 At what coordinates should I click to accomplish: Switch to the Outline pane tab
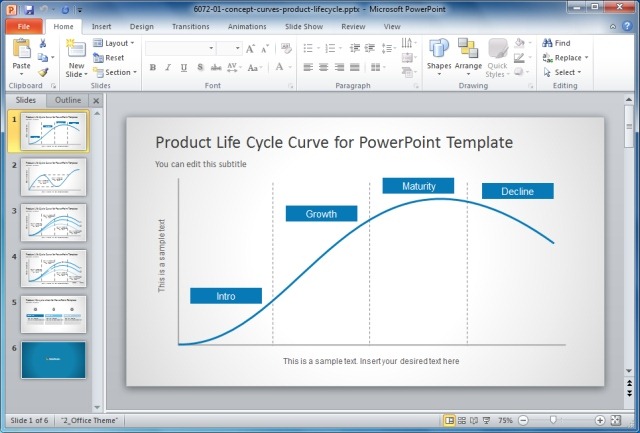[x=68, y=100]
